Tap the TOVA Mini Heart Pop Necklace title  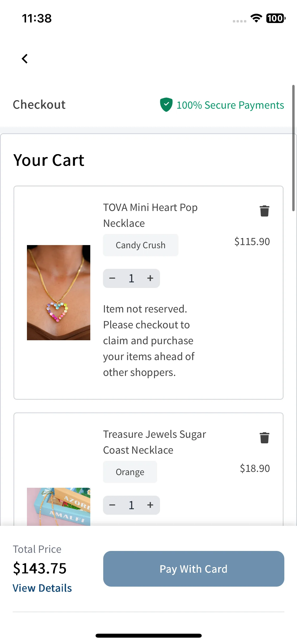[x=150, y=215]
